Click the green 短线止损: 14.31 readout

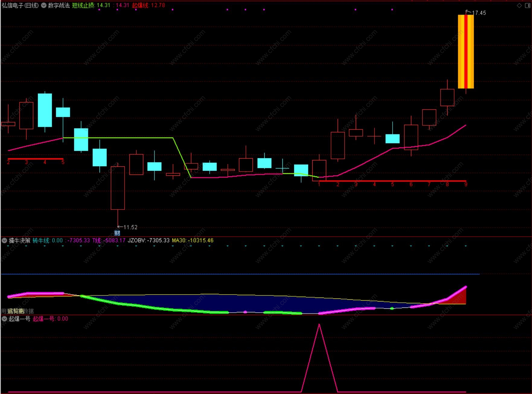[x=91, y=5]
